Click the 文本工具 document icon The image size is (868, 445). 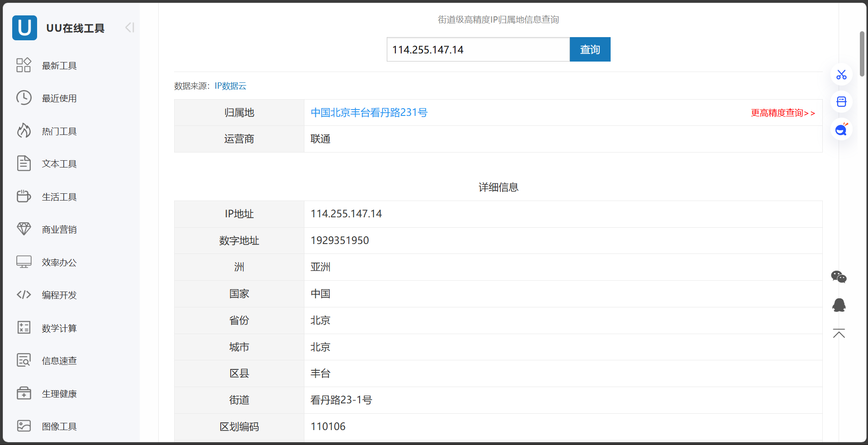[x=24, y=163]
